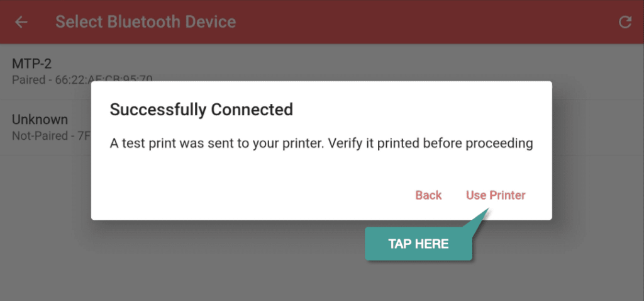The width and height of the screenshot is (644, 301).
Task: Click the Successfully Connected heading
Action: coord(201,110)
